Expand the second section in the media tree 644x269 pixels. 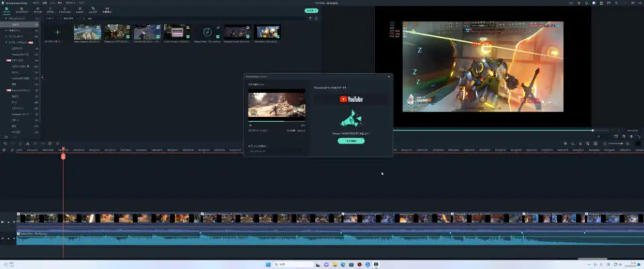[x=6, y=30]
